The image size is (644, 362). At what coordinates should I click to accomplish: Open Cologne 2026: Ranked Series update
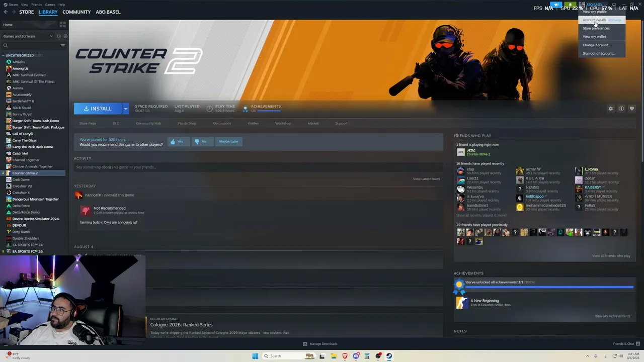tap(181, 325)
